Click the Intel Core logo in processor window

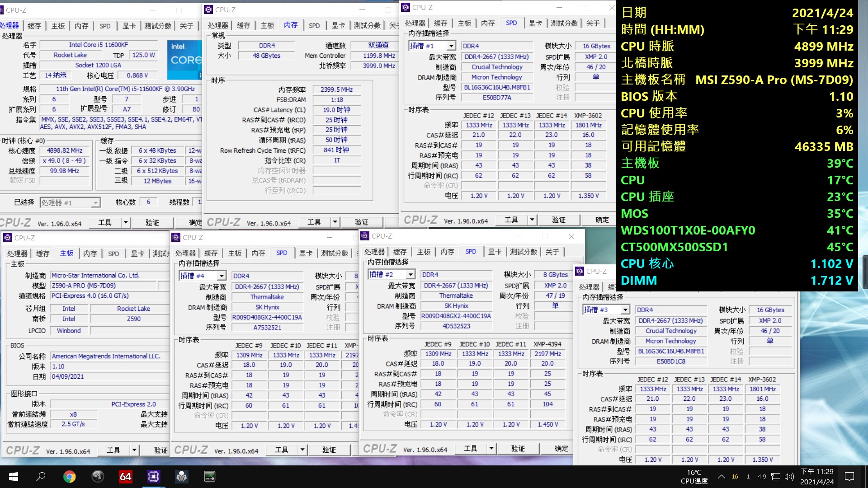click(184, 60)
